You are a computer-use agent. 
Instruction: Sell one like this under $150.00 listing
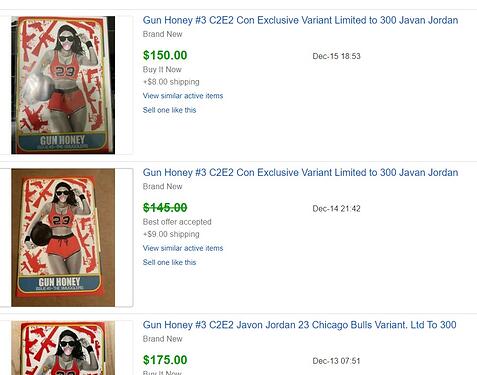click(x=169, y=110)
